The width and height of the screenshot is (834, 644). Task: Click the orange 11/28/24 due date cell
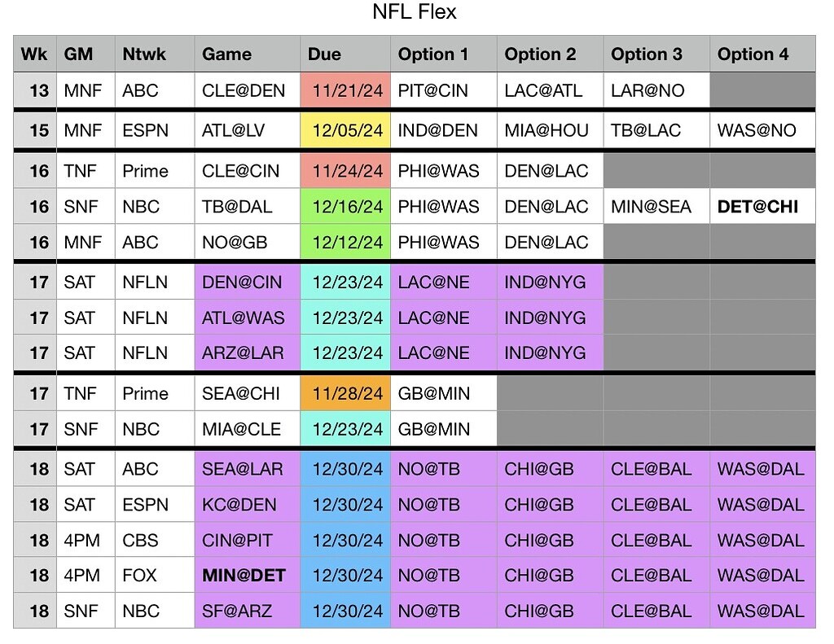345,394
